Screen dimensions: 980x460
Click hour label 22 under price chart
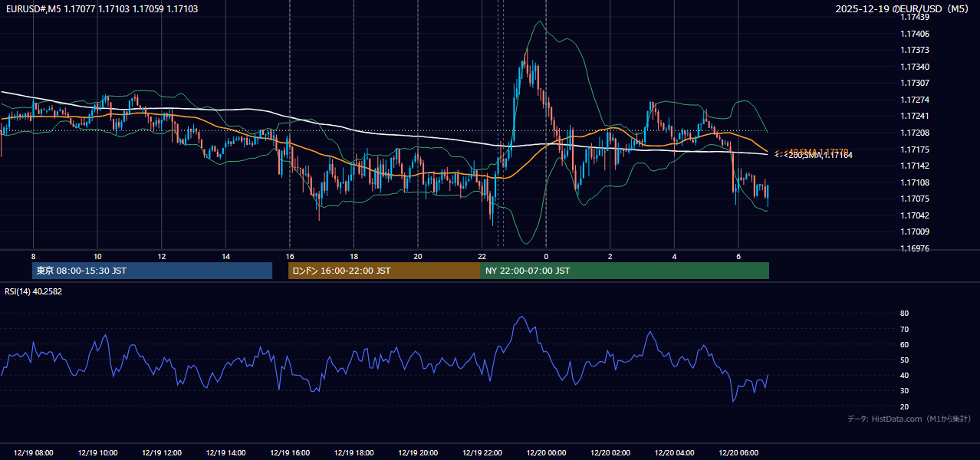tap(482, 256)
